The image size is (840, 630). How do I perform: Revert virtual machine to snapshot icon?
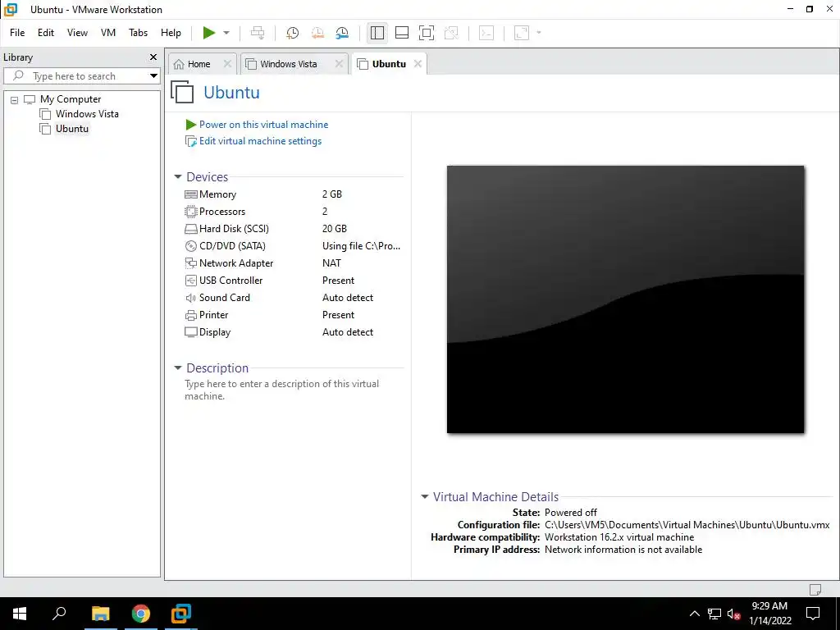(x=317, y=33)
